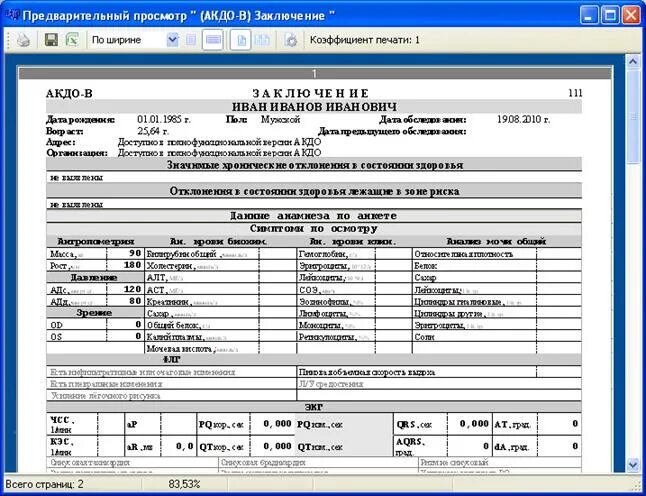The image size is (646, 496).
Task: Select the whole-page zoom icon
Action: 191,40
